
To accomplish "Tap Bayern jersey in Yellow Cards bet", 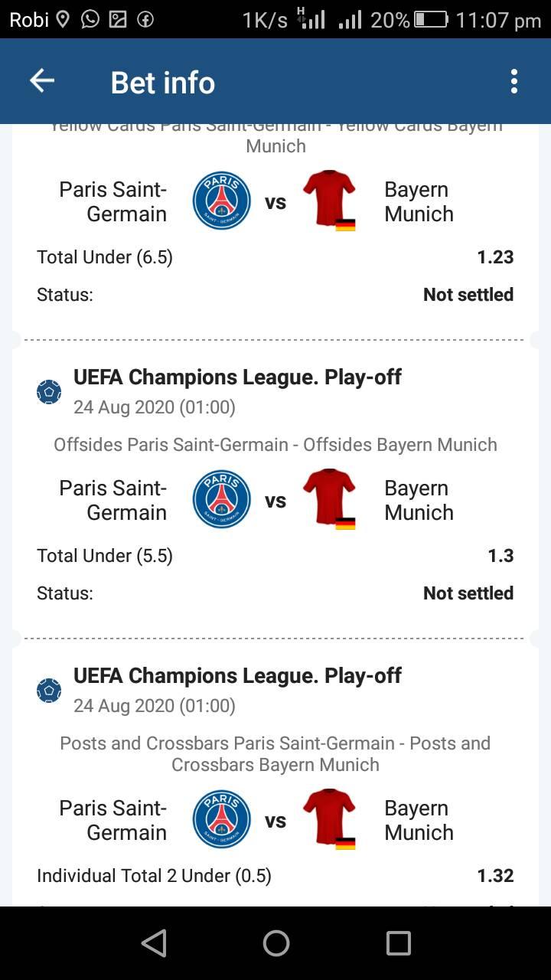I will (330, 201).
